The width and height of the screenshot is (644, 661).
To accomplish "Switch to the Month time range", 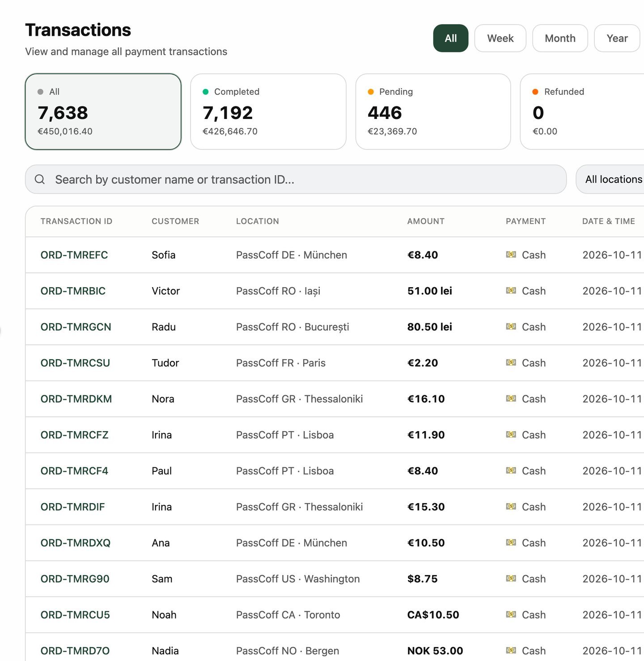I will [x=560, y=38].
